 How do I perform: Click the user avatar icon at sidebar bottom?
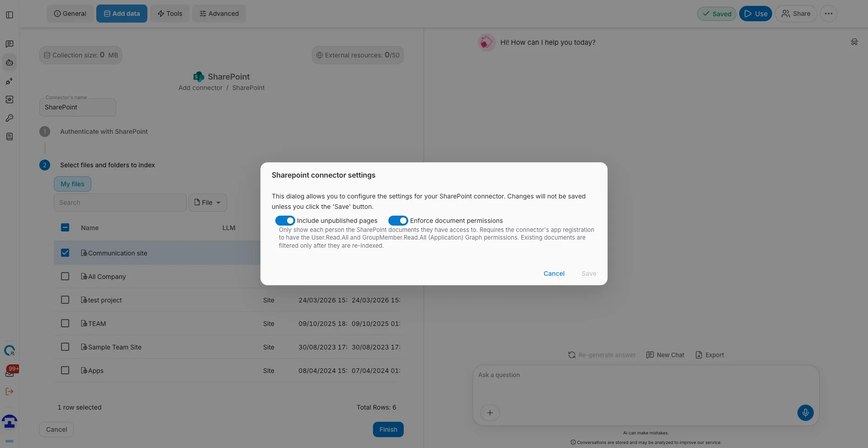point(9,421)
